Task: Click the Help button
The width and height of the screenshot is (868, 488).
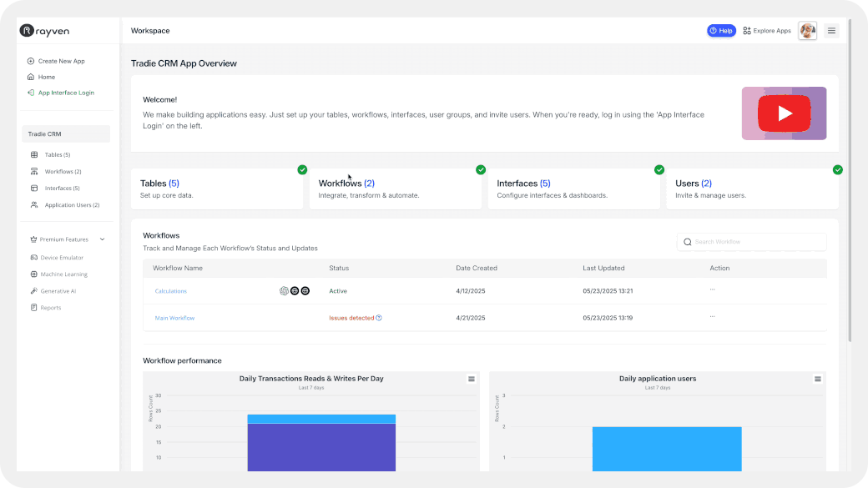Action: point(721,31)
